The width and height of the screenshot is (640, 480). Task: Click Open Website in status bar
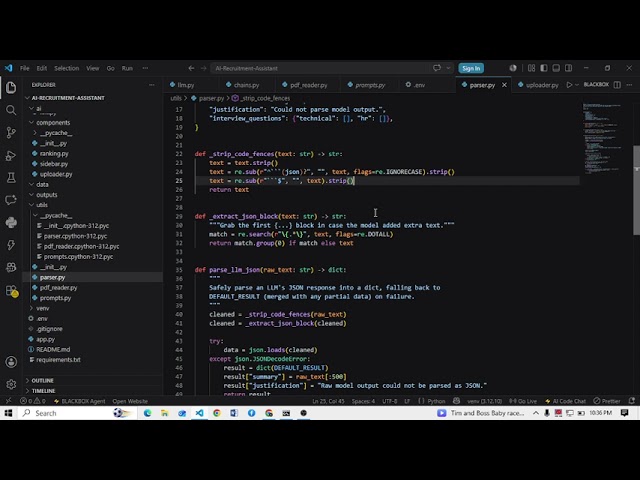pyautogui.click(x=130, y=401)
